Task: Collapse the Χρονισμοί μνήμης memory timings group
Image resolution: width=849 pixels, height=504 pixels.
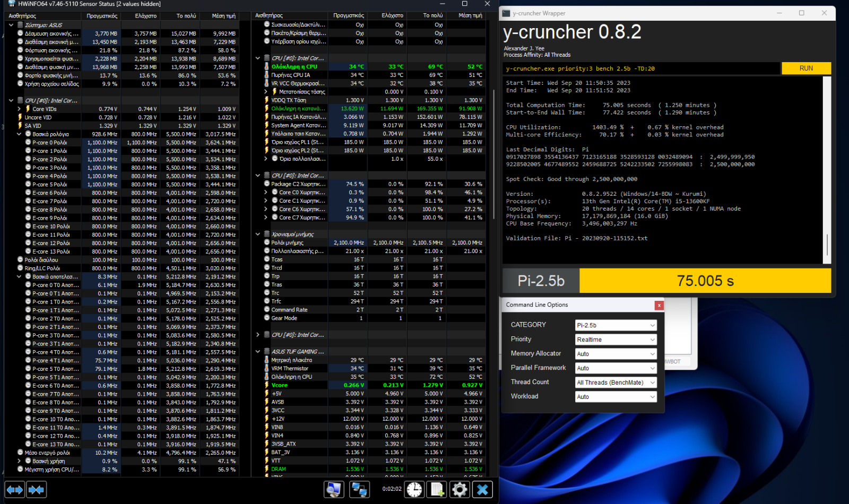Action: 258,234
